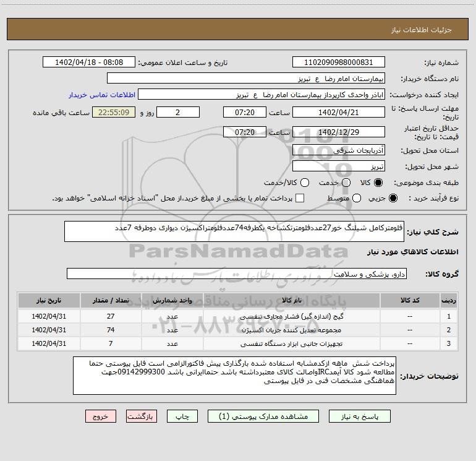
Task: Open مشاهده مدارک پیوستی (1) button
Action: point(263,416)
